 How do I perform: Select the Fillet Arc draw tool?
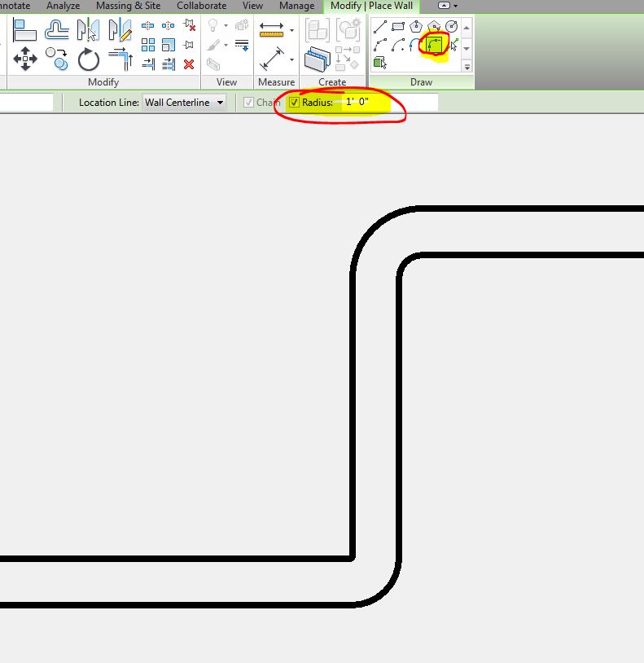coord(434,45)
